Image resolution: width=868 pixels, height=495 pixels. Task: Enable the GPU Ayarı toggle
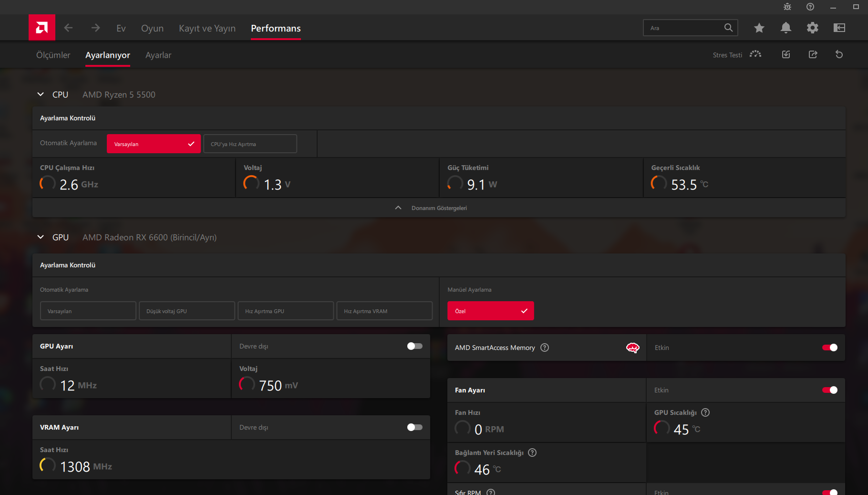click(415, 347)
